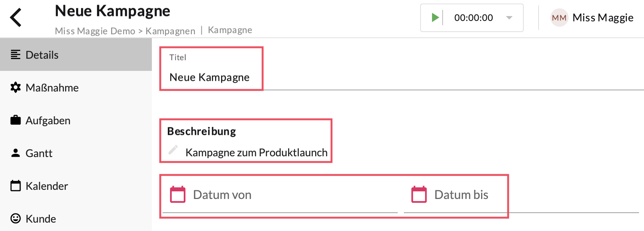This screenshot has height=231, width=644.
Task: Open the Aufgaben section
Action: (x=48, y=120)
